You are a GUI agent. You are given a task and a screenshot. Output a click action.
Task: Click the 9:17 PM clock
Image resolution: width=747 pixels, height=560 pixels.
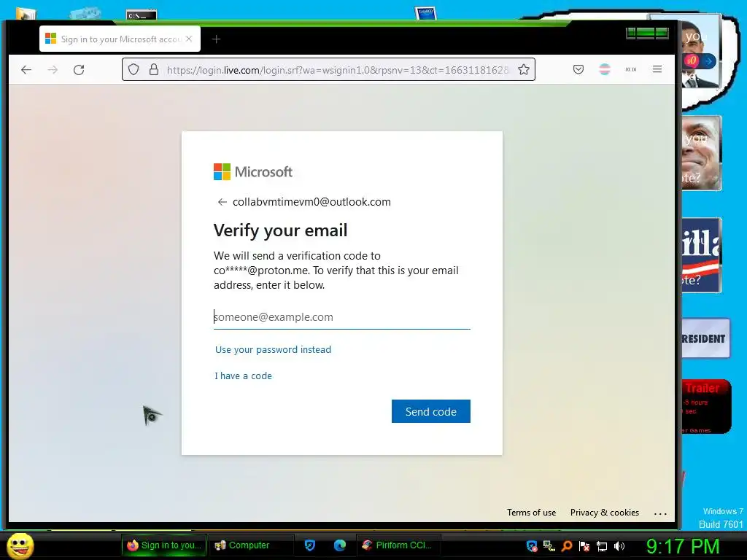683,545
